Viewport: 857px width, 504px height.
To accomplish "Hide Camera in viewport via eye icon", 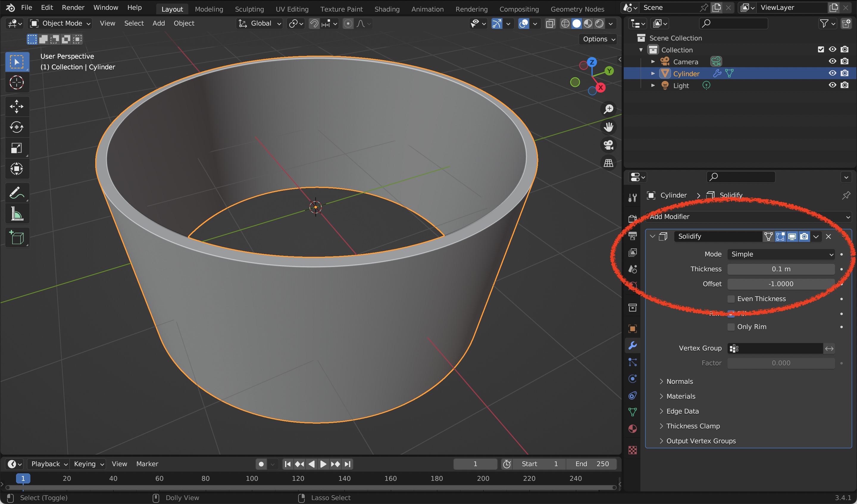I will click(832, 61).
